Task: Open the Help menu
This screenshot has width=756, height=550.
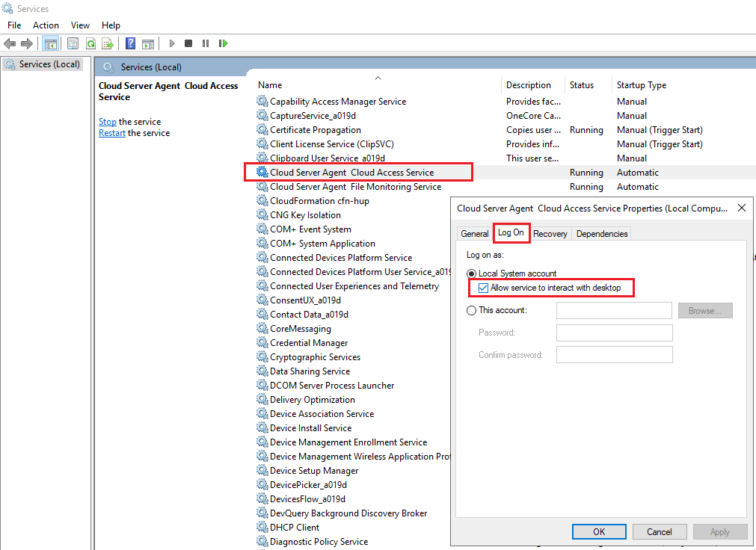Action: tap(111, 25)
